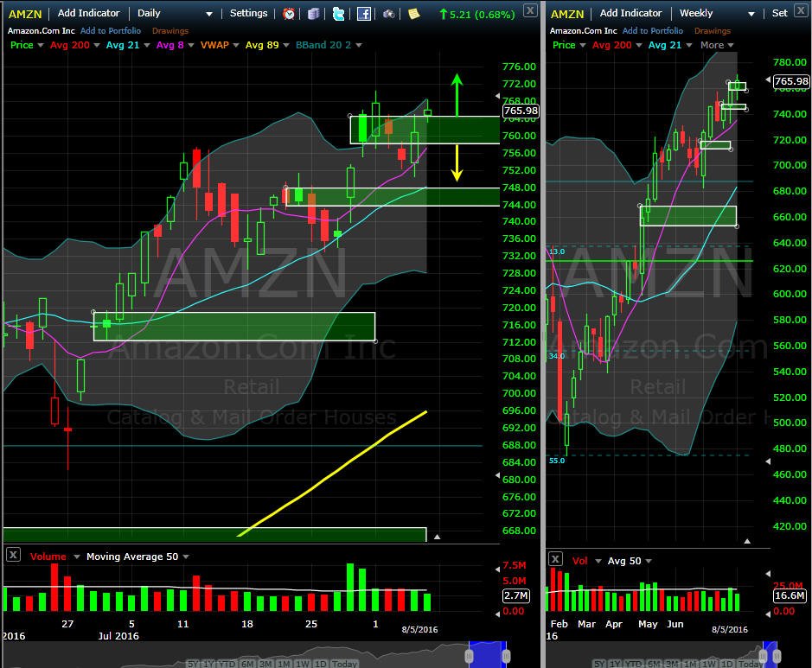Click Add Indicator on the daily chart
Image resolution: width=812 pixels, height=668 pixels.
pos(88,13)
